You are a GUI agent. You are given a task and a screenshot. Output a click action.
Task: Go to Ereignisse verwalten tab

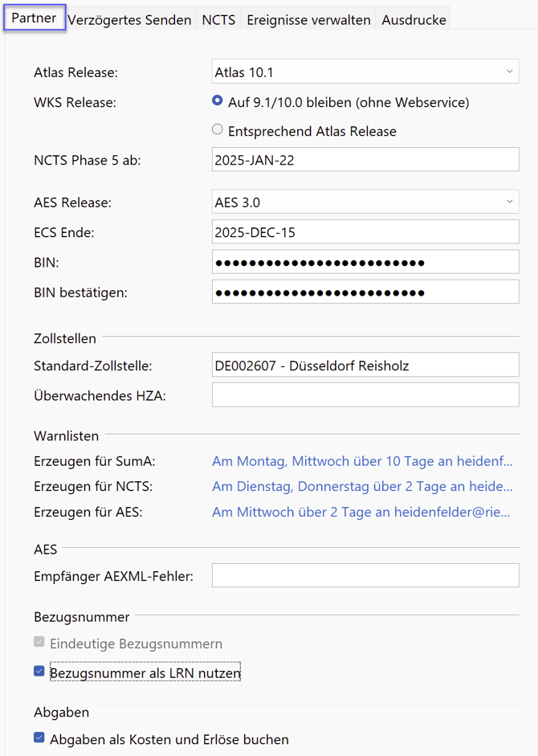pos(308,19)
